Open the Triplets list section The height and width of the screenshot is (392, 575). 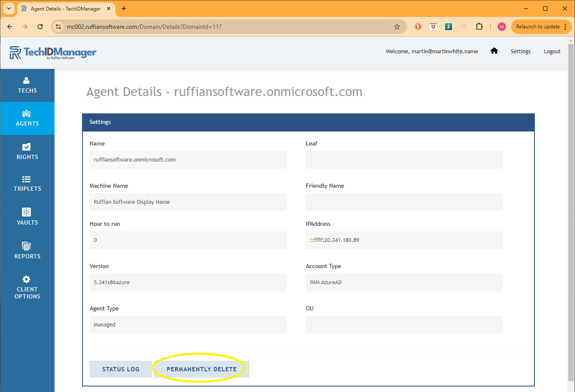[27, 184]
